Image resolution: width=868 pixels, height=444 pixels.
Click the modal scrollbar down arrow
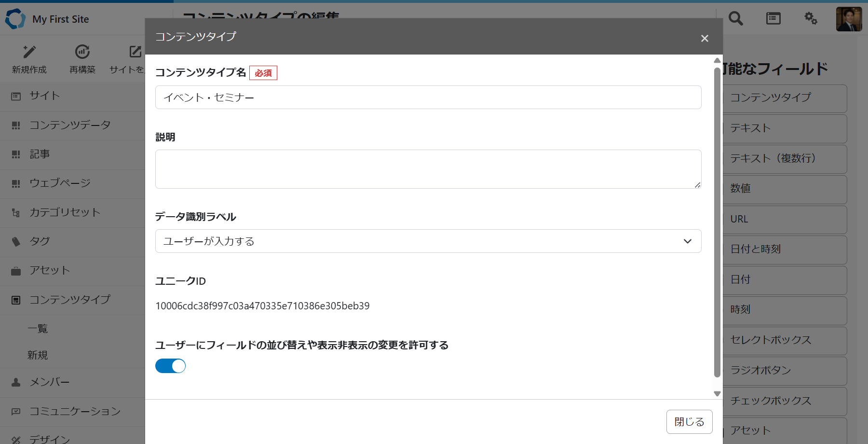click(x=717, y=393)
